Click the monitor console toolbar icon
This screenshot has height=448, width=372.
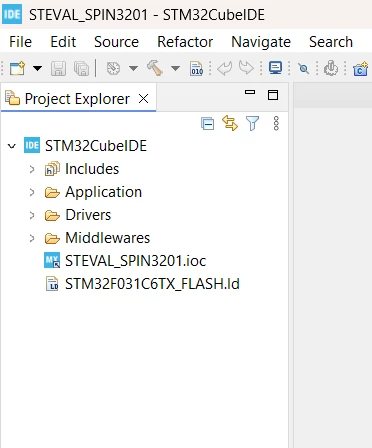point(275,68)
